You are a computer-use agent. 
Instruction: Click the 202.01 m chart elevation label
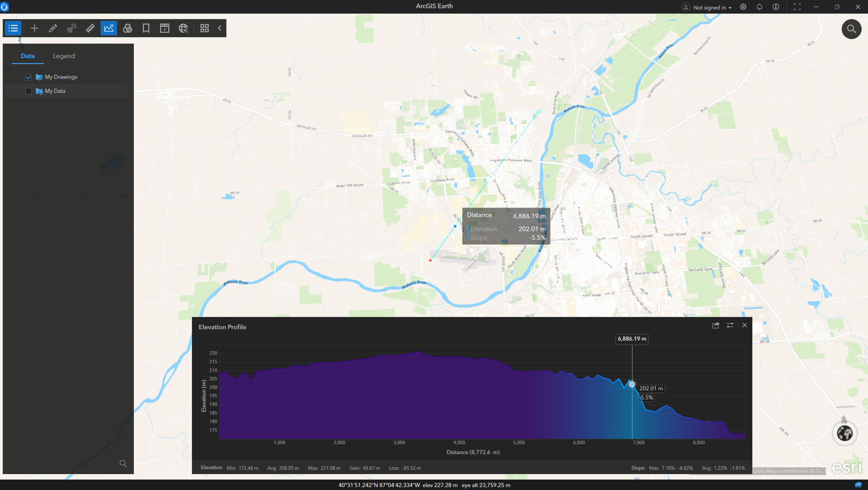[x=651, y=389]
